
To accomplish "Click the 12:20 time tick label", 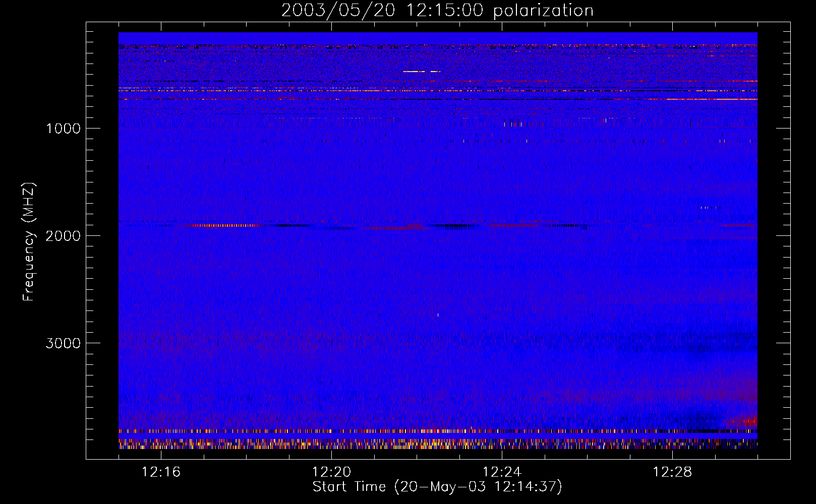I will click(x=331, y=472).
